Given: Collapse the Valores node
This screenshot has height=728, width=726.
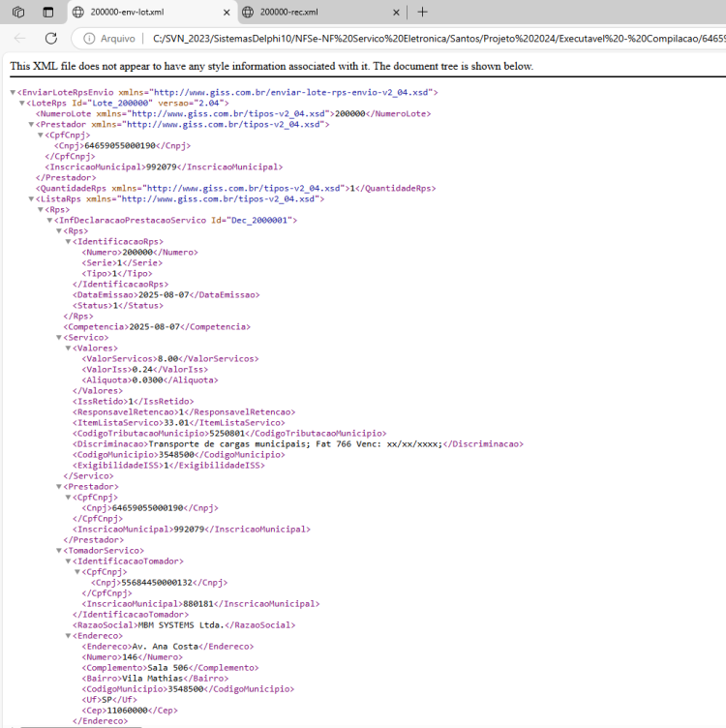Looking at the screenshot, I should 68,349.
